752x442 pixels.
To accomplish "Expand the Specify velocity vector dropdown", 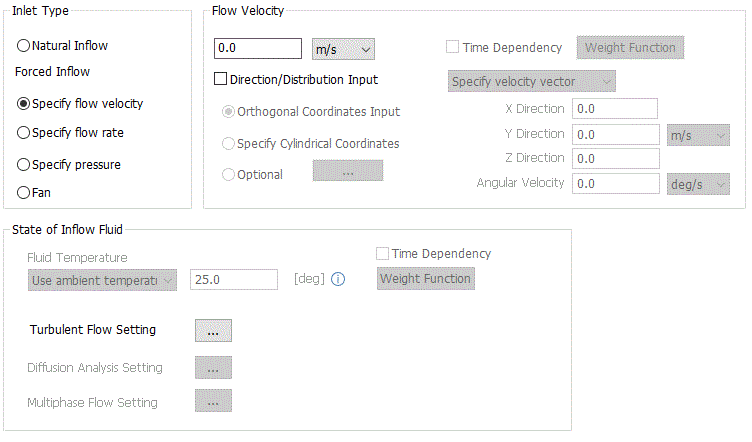I will click(531, 80).
